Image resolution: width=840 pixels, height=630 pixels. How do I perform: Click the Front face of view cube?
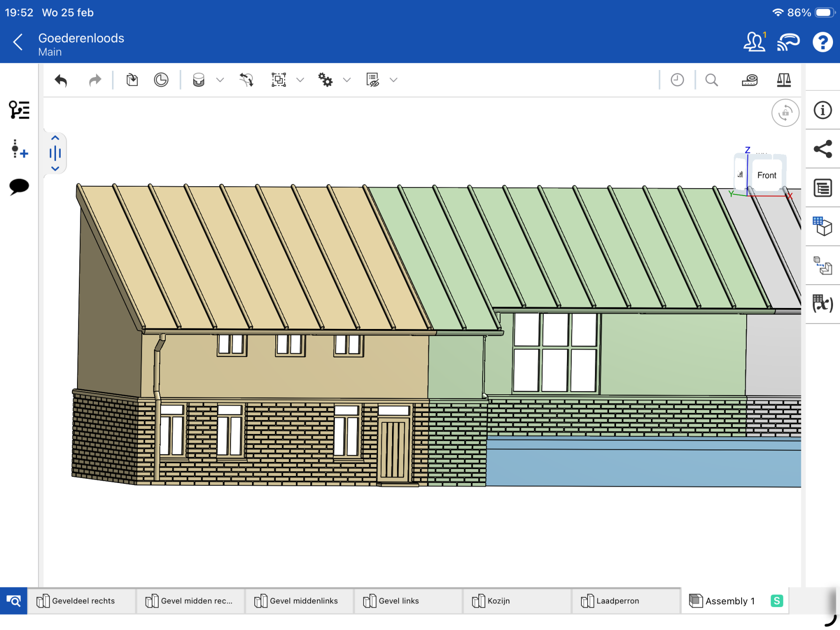(766, 175)
